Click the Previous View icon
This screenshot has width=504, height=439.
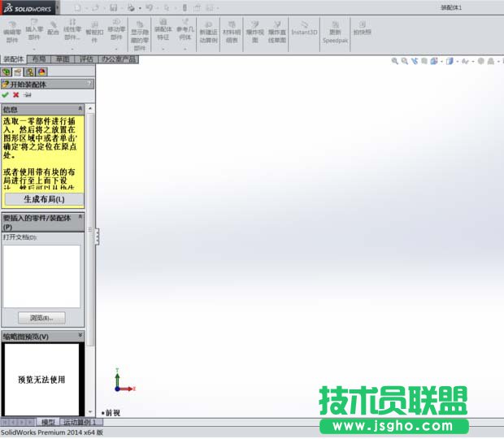(415, 61)
